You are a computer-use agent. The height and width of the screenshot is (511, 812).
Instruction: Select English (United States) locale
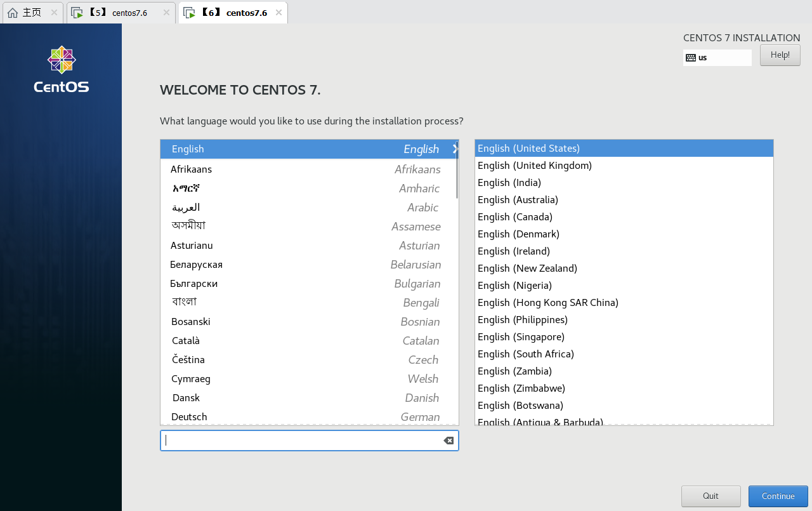point(624,149)
